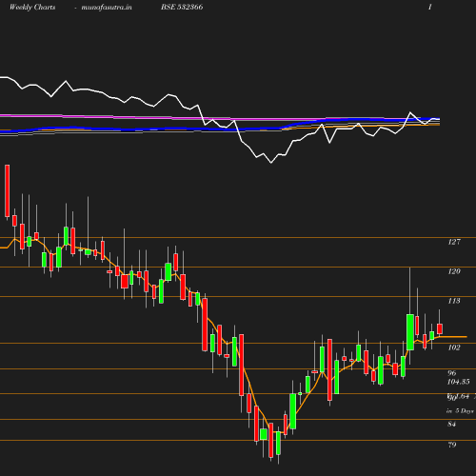Click the 120 price axis label

[x=454, y=271]
